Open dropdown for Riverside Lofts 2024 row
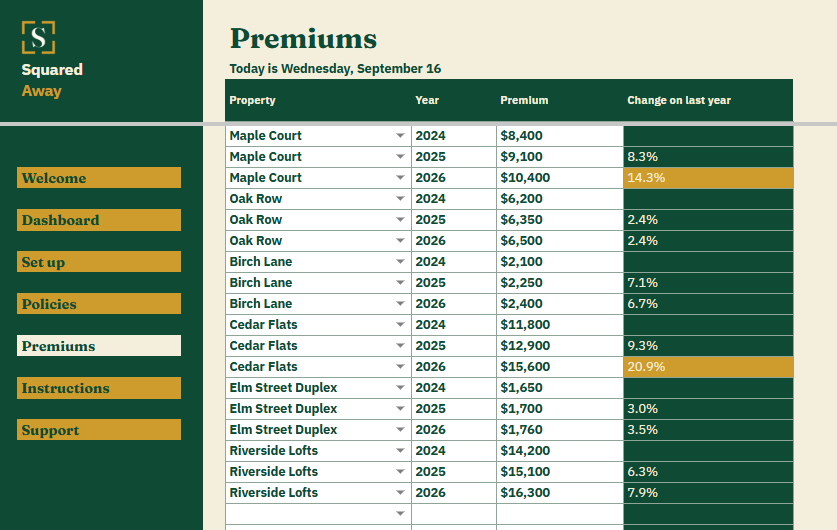The image size is (837, 530). [x=400, y=450]
